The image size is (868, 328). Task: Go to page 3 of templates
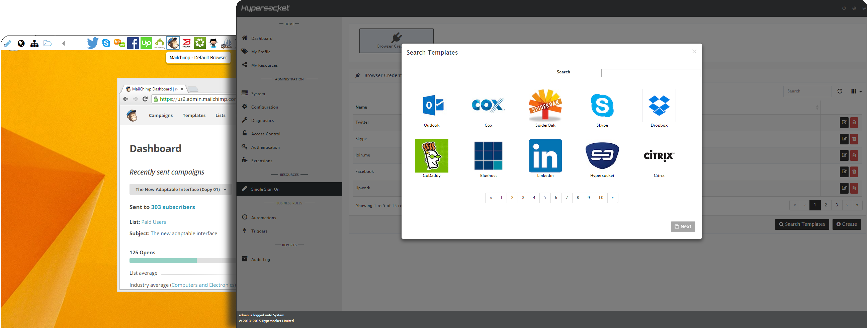coord(523,198)
